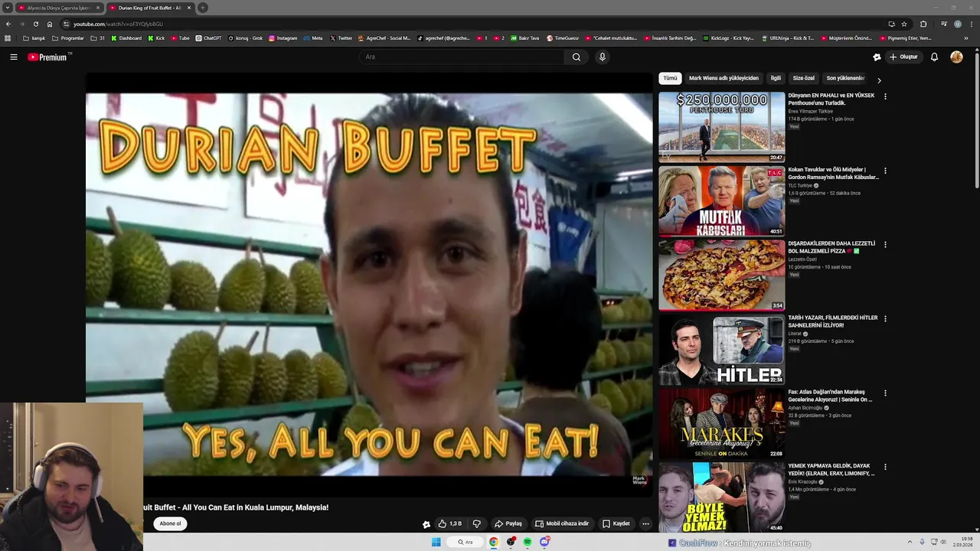This screenshot has width=980, height=551.
Task: Bookmark this page with the star icon
Action: click(903, 24)
